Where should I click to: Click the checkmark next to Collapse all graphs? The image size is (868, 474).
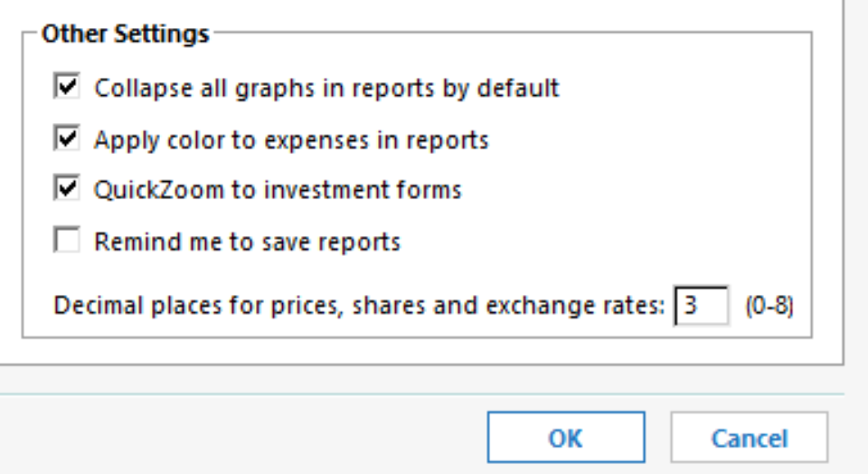coord(67,86)
